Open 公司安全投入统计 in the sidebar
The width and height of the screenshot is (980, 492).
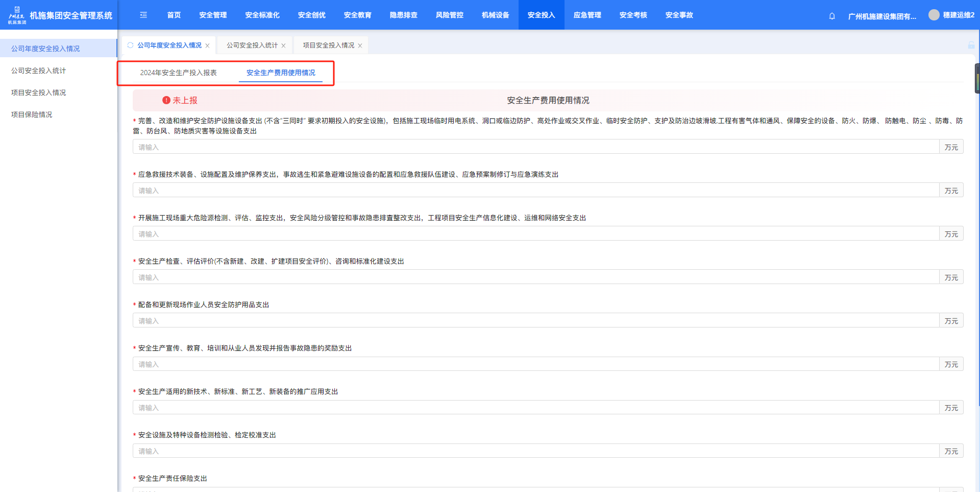coord(39,71)
